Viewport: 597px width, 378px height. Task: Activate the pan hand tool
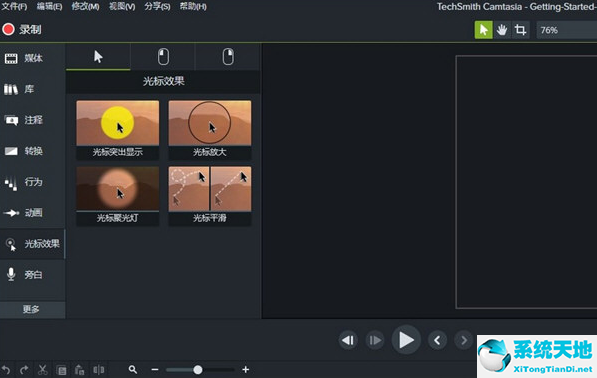(x=502, y=30)
